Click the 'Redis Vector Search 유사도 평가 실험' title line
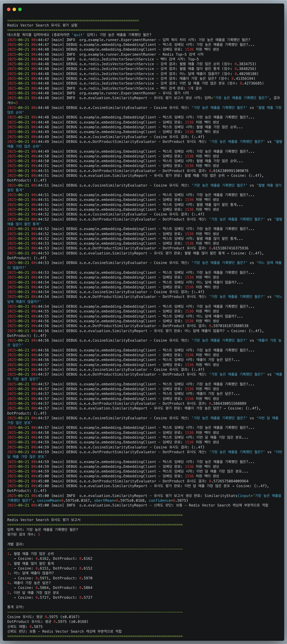The height and width of the screenshot is (644, 287). coord(42,25)
